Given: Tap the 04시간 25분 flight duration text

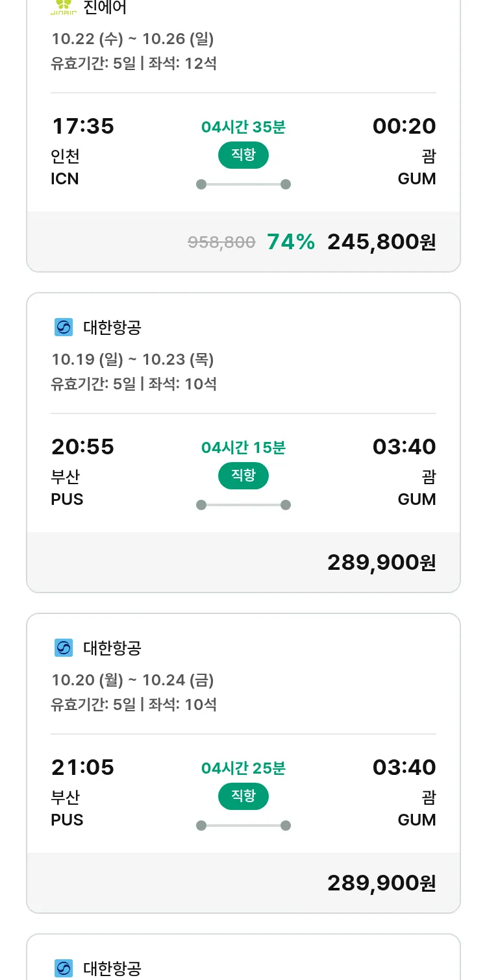Looking at the screenshot, I should coord(243,768).
